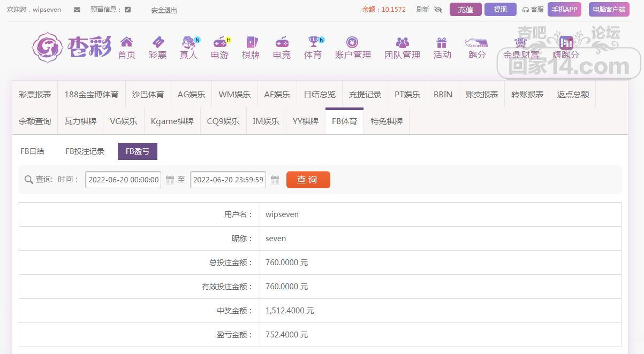Click the 充值 recharge button
Image resolution: width=644 pixels, height=354 pixels.
pos(465,10)
